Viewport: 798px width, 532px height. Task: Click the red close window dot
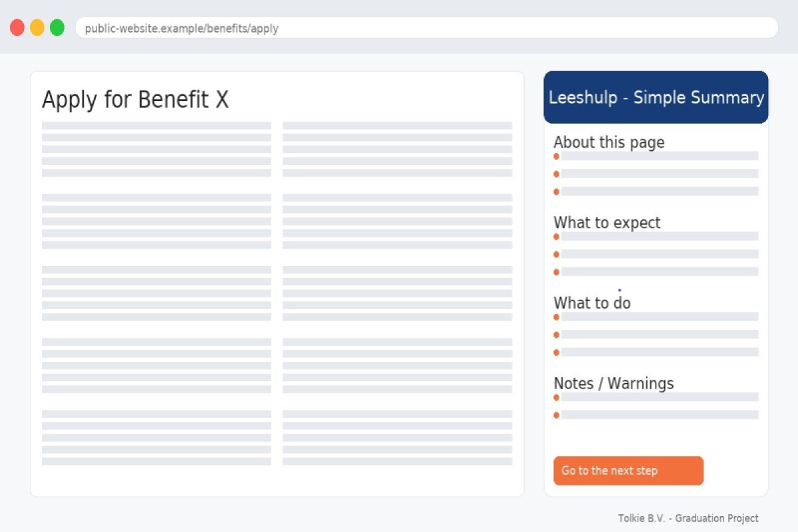pyautogui.click(x=17, y=28)
